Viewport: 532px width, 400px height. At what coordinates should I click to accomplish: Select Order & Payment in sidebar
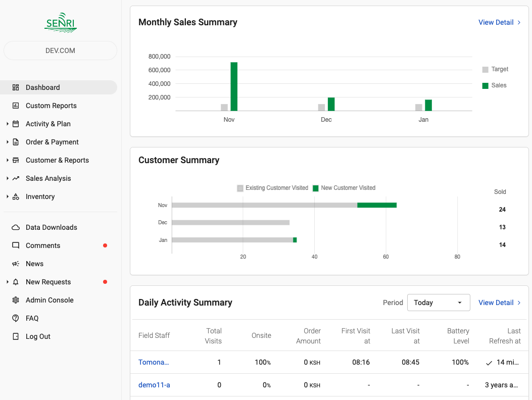tap(52, 142)
